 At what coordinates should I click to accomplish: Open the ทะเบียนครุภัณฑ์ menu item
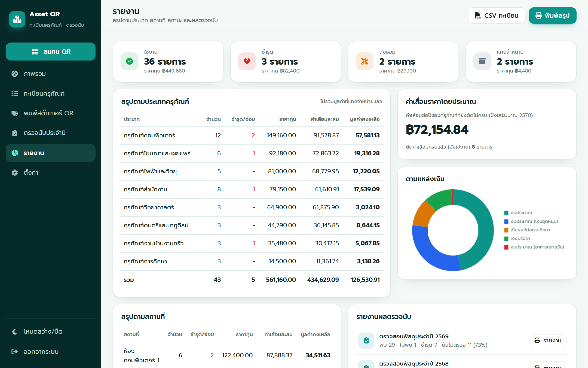coord(51,93)
